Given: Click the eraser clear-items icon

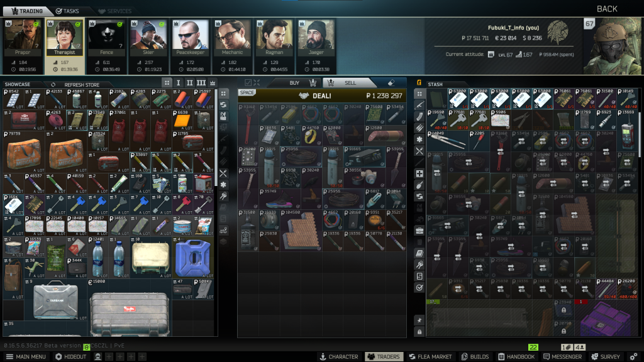Looking at the screenshot, I should pos(391,83).
